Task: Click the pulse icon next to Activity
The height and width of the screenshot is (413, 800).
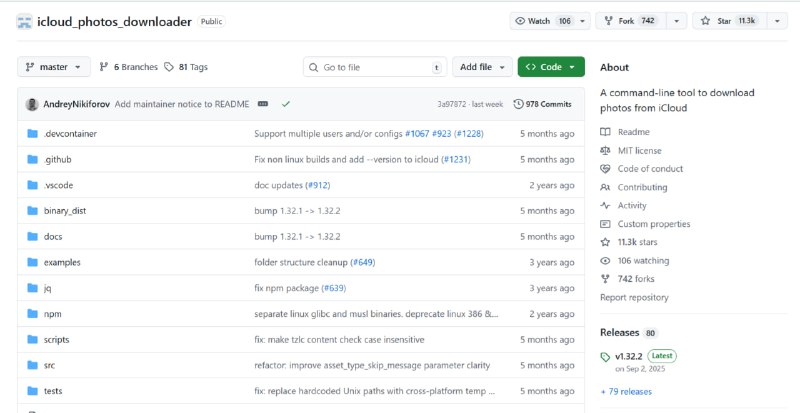Action: 605,205
